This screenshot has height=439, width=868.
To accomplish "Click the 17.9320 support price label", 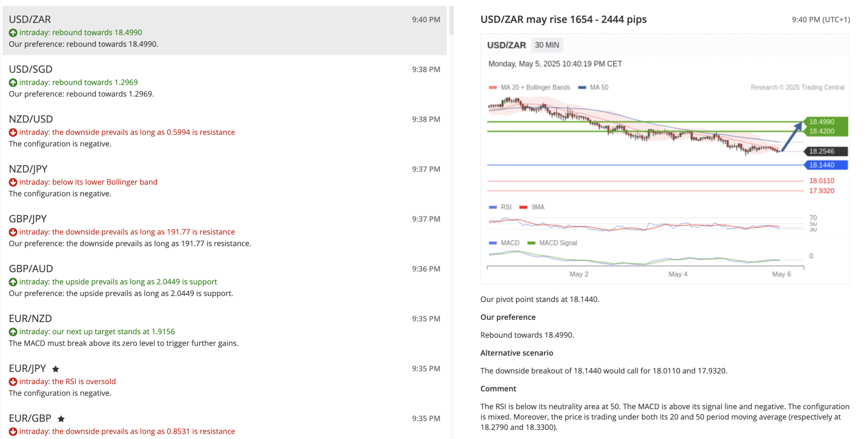I will [x=821, y=191].
